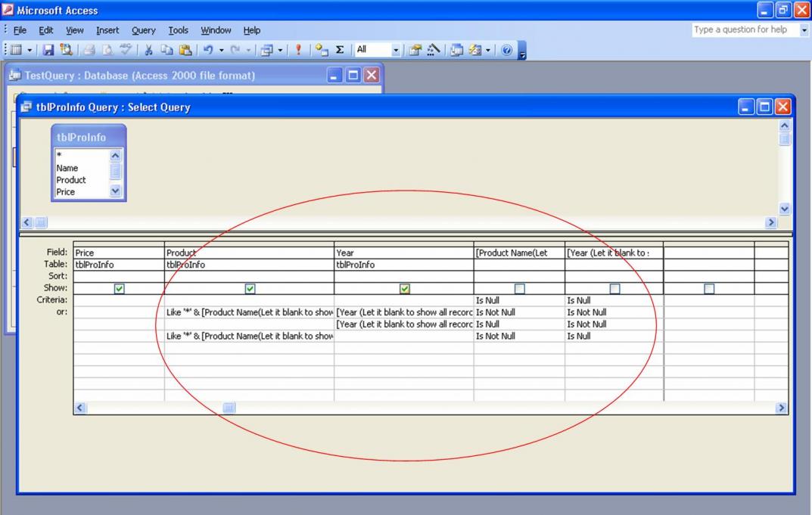Open the Query menu
The height and width of the screenshot is (515, 812).
pos(145,30)
